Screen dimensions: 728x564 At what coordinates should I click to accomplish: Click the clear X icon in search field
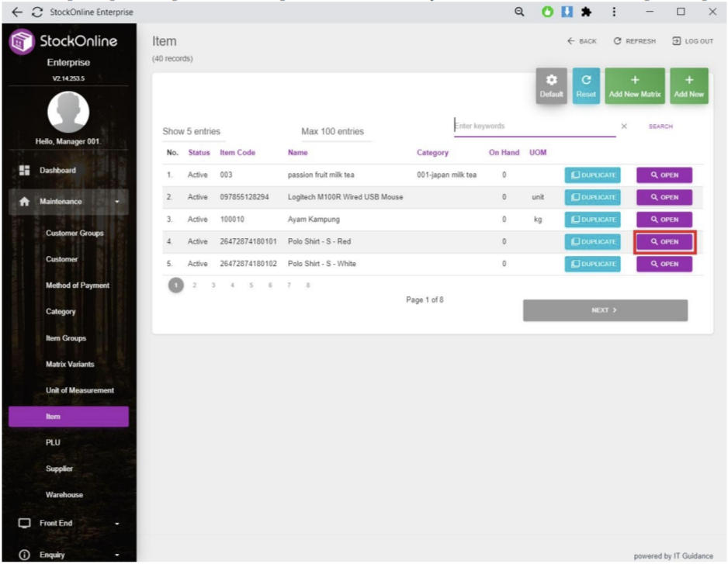tap(624, 126)
